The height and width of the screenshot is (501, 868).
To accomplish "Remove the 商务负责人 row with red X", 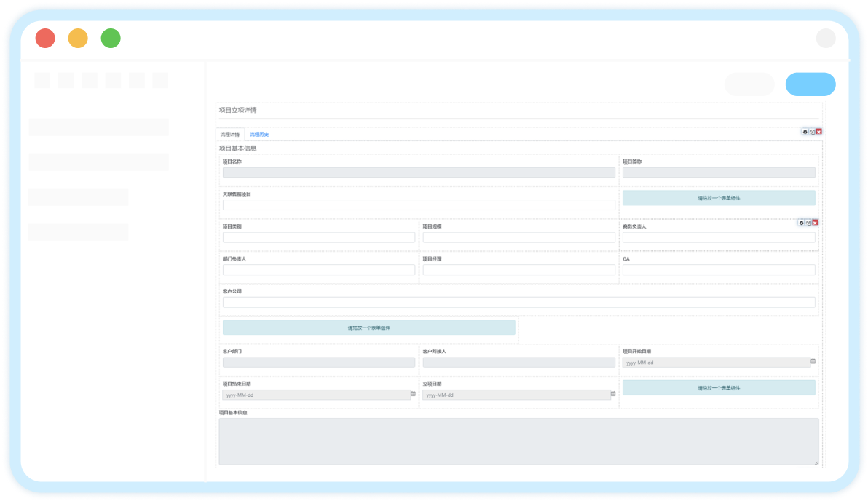I will pyautogui.click(x=815, y=223).
